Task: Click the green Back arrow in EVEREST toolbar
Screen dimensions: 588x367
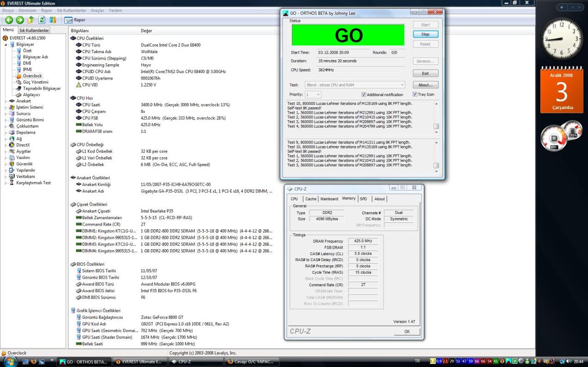Action: pos(9,20)
